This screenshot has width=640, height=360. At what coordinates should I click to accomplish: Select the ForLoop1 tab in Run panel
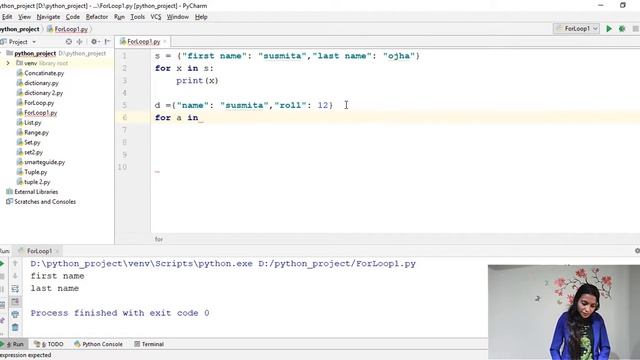coord(39,251)
